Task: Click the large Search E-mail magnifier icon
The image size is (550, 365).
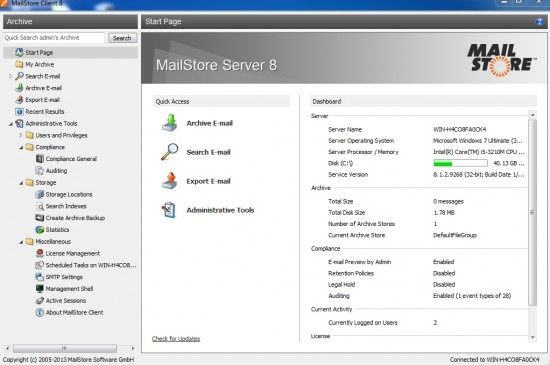Action: (x=170, y=152)
